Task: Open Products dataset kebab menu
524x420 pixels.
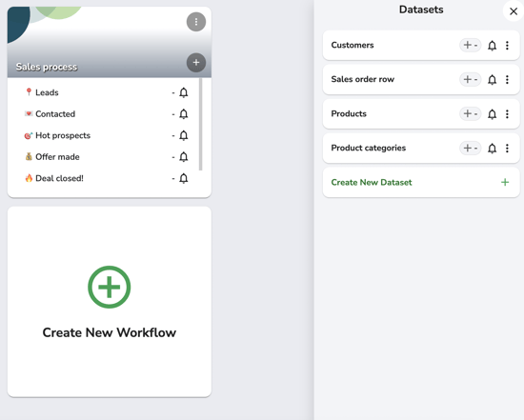Action: click(x=507, y=114)
